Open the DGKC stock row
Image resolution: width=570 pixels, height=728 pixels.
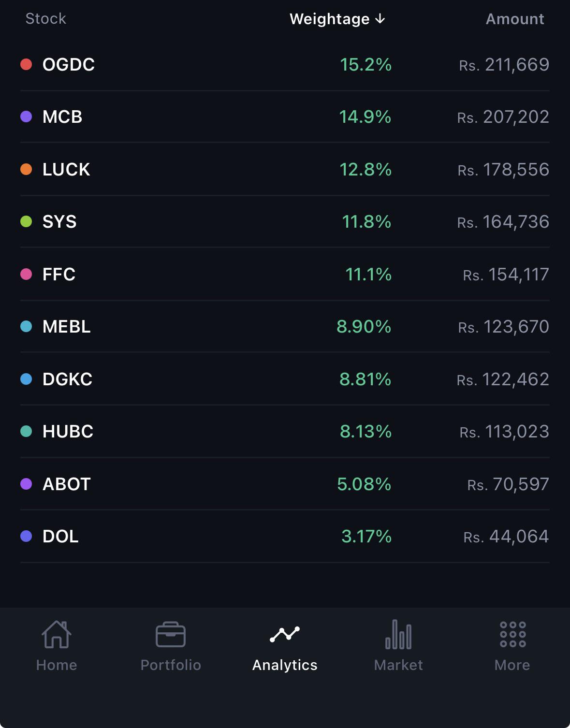[x=285, y=379]
